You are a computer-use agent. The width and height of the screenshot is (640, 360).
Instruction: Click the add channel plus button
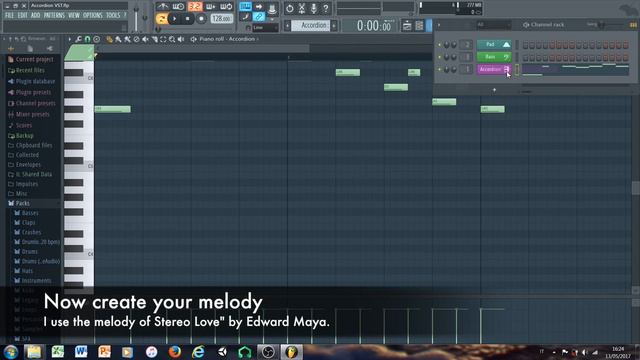tap(494, 90)
